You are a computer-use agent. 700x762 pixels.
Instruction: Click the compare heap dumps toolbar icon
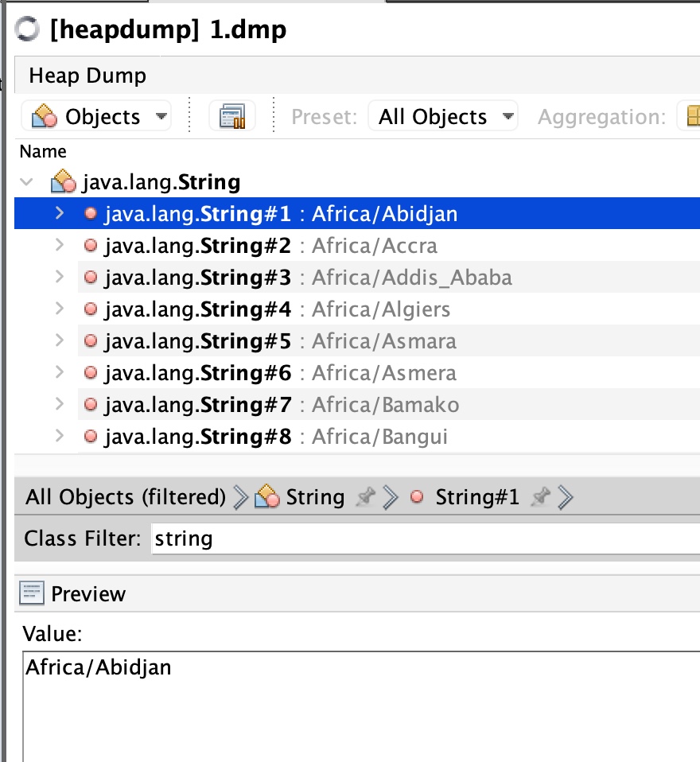click(231, 117)
